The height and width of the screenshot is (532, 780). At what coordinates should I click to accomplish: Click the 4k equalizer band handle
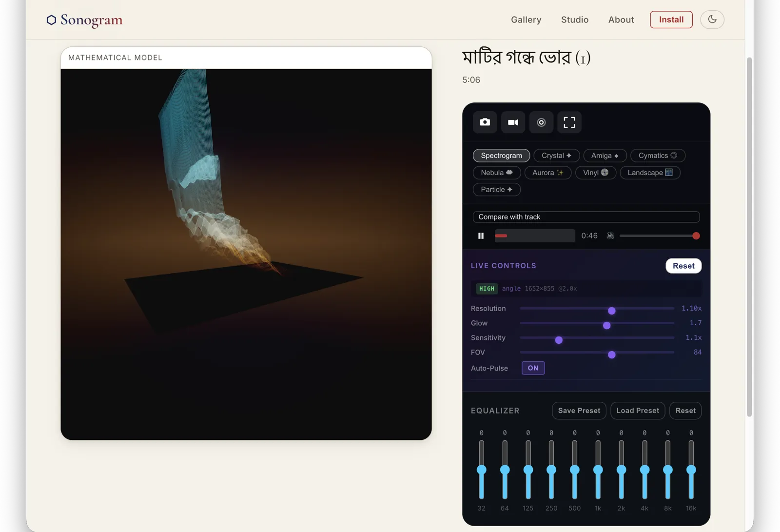644,470
